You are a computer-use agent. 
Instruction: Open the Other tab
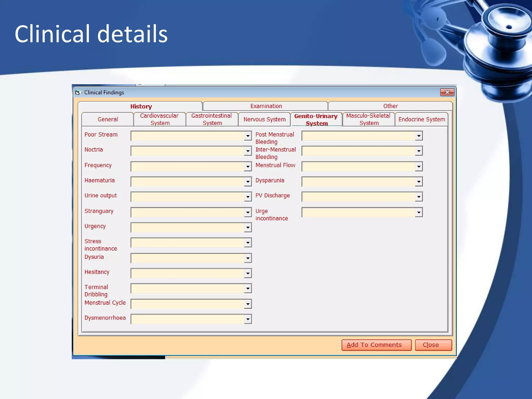pos(390,106)
